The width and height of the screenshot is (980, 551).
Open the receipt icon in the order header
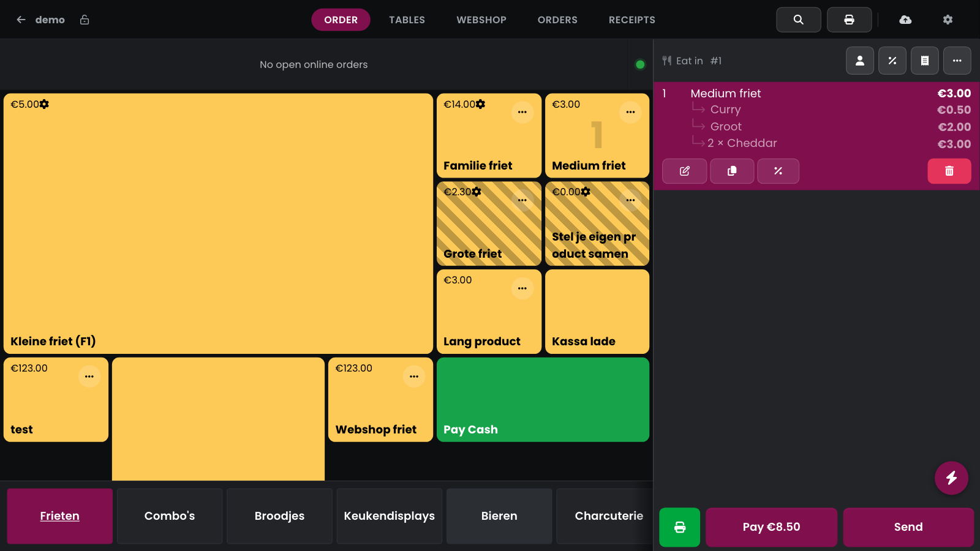925,61
